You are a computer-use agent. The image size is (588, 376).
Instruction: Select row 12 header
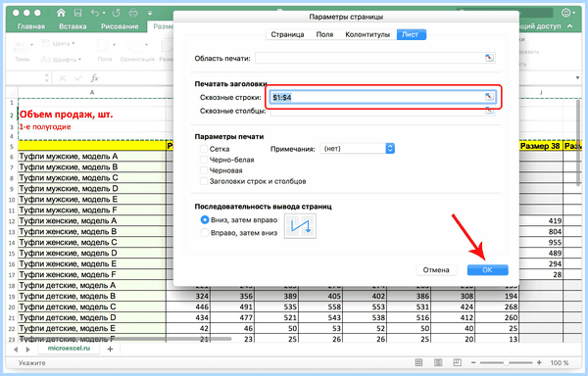coord(12,221)
